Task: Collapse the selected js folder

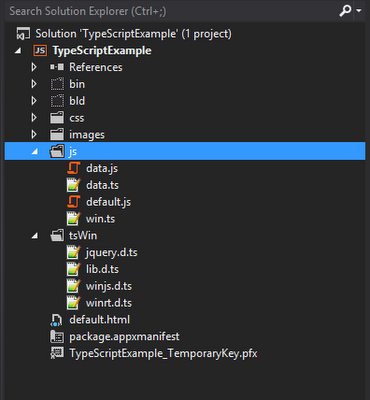Action: click(x=35, y=152)
